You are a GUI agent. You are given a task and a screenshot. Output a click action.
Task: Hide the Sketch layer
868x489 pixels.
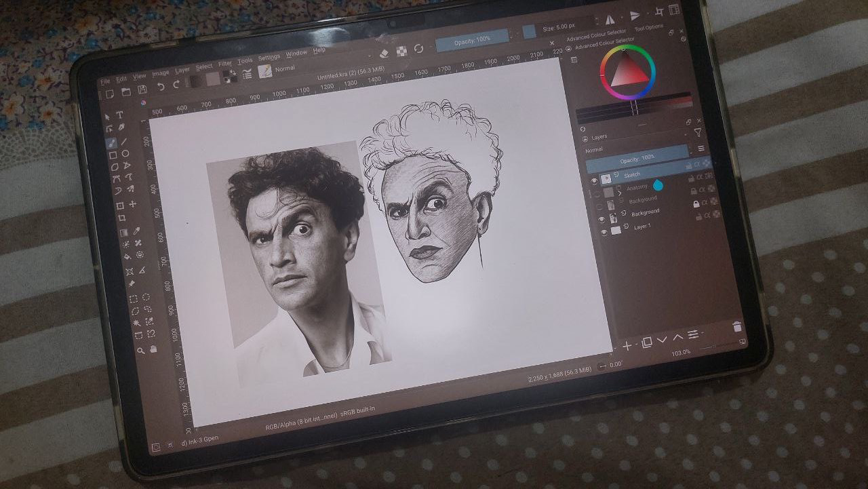tap(594, 181)
